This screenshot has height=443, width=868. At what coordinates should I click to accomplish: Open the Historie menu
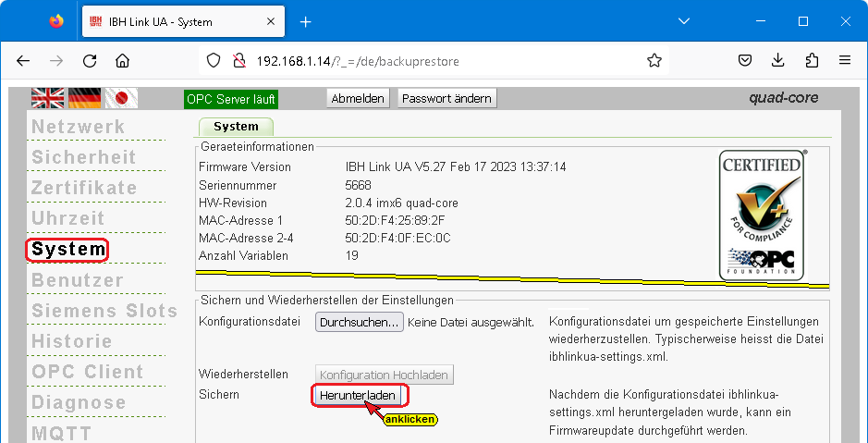tap(72, 341)
